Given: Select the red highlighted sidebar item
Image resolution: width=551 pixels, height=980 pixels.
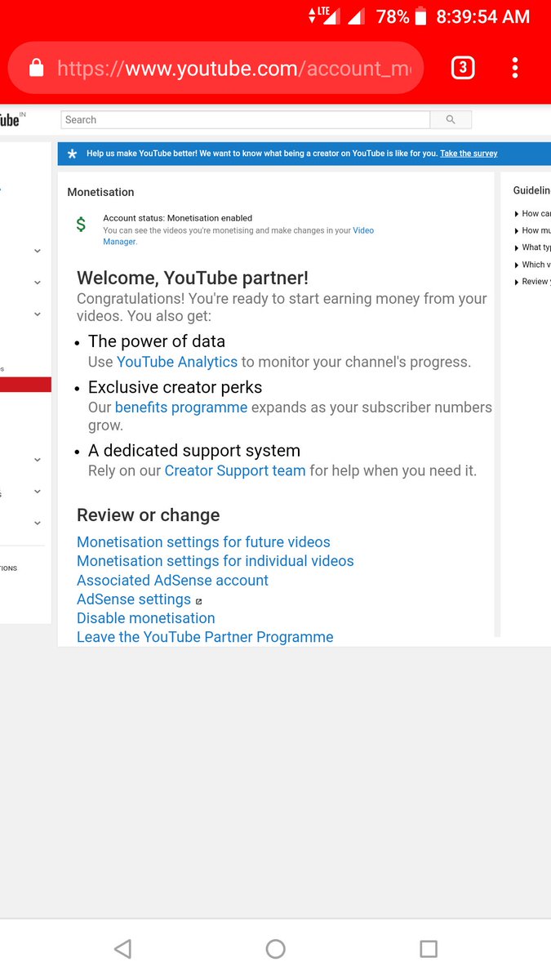Looking at the screenshot, I should [25, 385].
